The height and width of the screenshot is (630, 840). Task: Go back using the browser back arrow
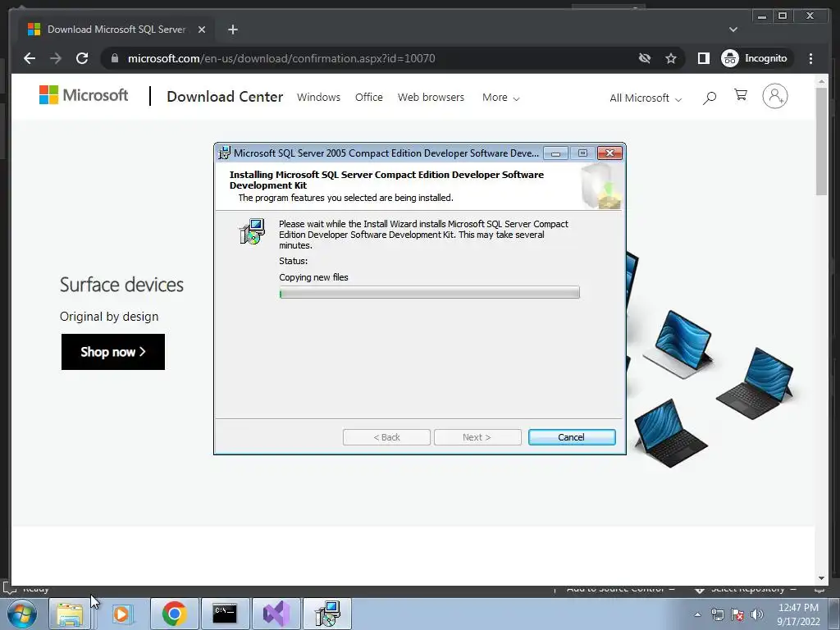[x=30, y=58]
